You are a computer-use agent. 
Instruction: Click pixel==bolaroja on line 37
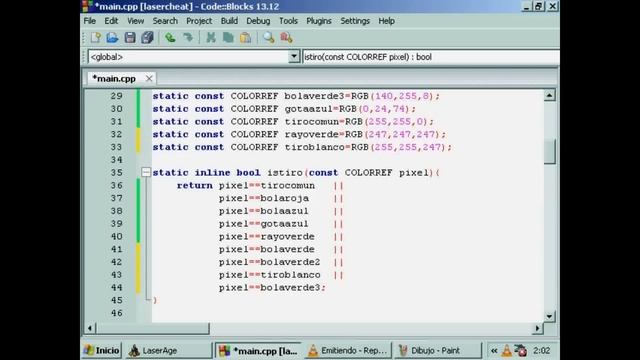(264, 198)
